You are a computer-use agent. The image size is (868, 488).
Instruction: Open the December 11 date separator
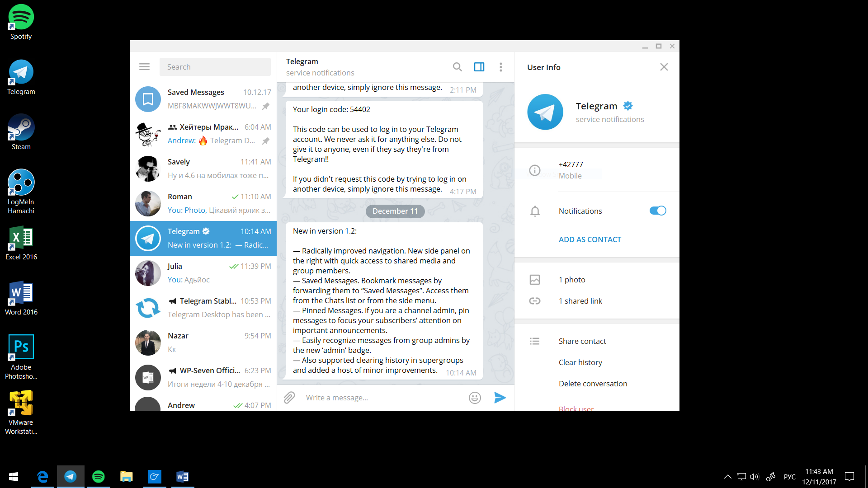click(395, 210)
